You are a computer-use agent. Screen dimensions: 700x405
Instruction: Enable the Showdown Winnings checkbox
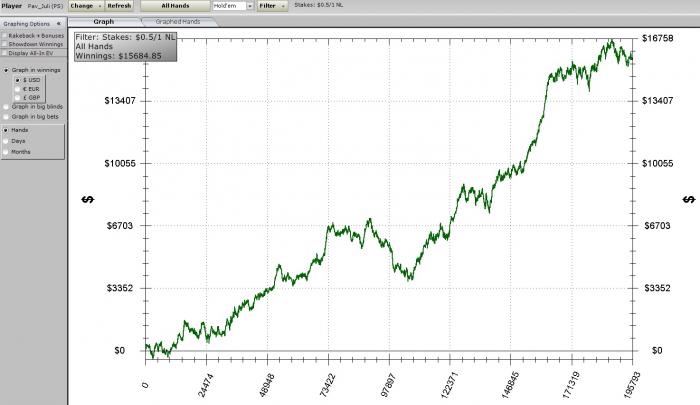(4, 44)
